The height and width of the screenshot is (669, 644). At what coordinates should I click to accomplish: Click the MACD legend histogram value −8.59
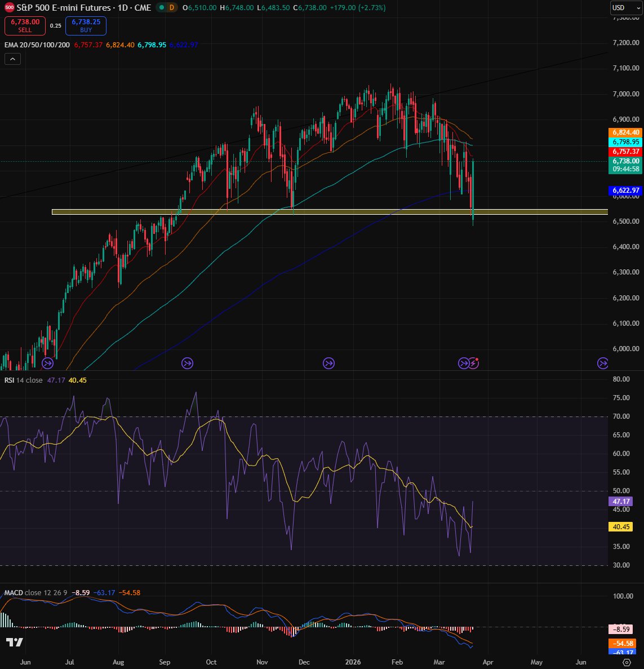(81, 592)
